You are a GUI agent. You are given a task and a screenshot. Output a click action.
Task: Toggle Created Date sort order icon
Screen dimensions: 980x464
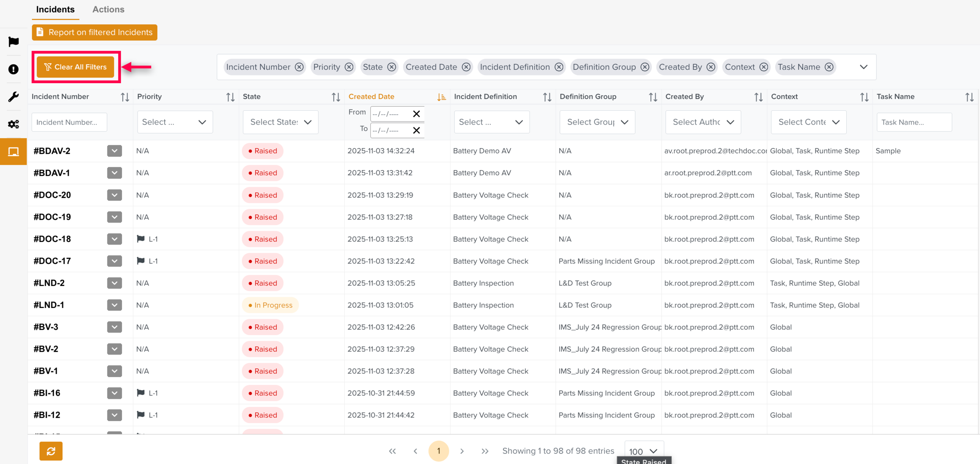tap(441, 97)
